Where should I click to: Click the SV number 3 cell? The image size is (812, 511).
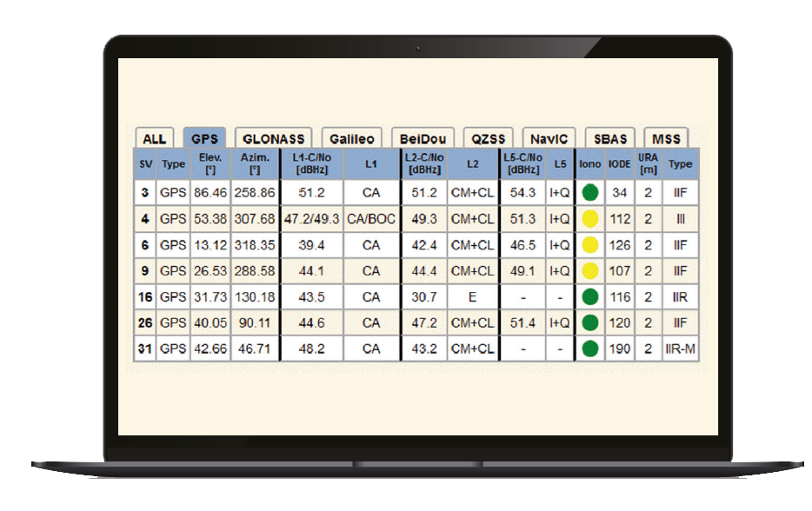[145, 193]
